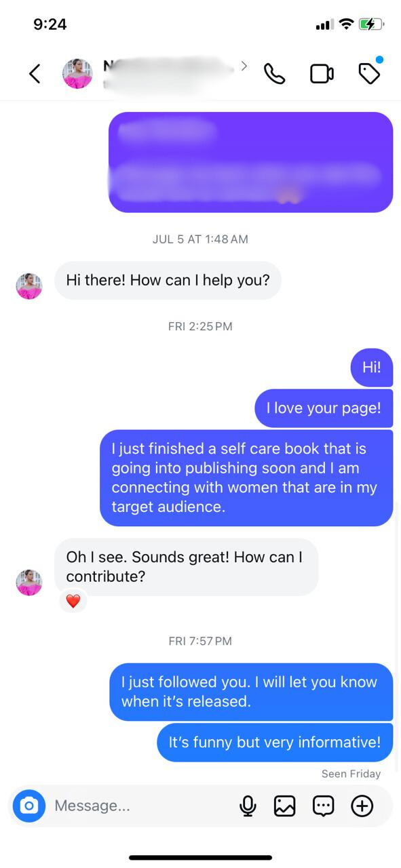Open the label tag icon in header
The width and height of the screenshot is (401, 868).
[370, 72]
